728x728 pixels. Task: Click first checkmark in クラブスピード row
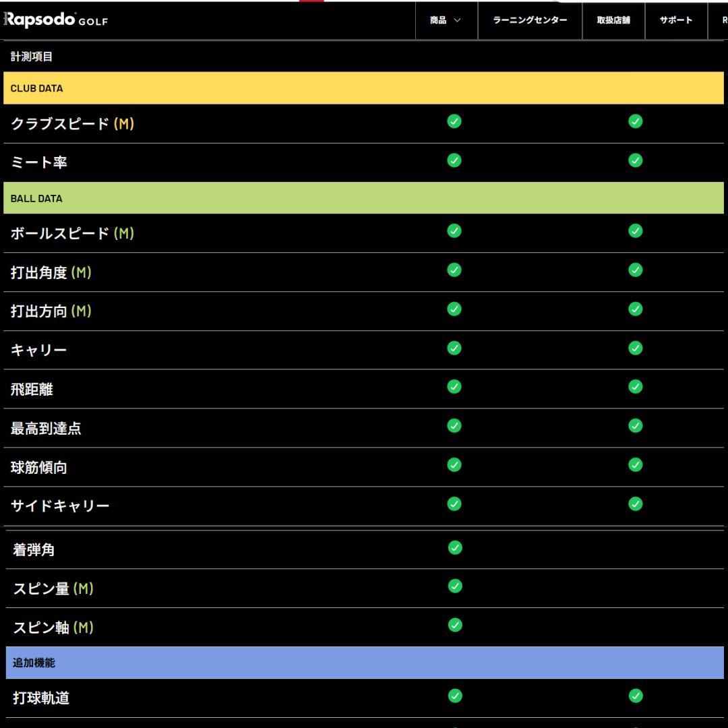pos(454,121)
